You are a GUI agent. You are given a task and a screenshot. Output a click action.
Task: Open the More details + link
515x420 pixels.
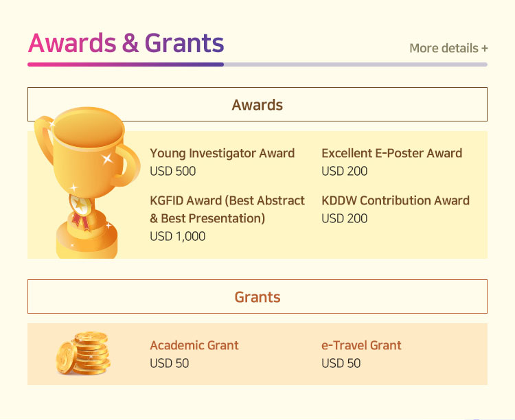pyautogui.click(x=448, y=48)
